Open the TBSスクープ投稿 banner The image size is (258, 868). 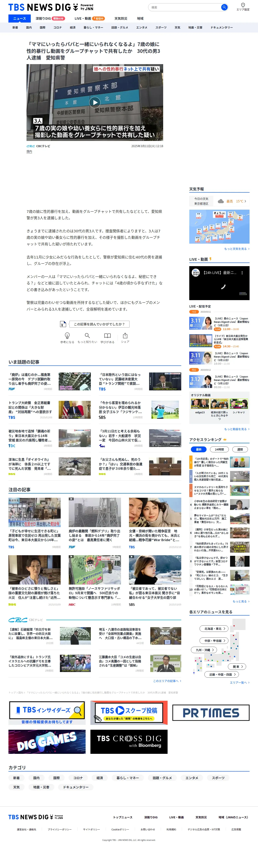coord(129,713)
